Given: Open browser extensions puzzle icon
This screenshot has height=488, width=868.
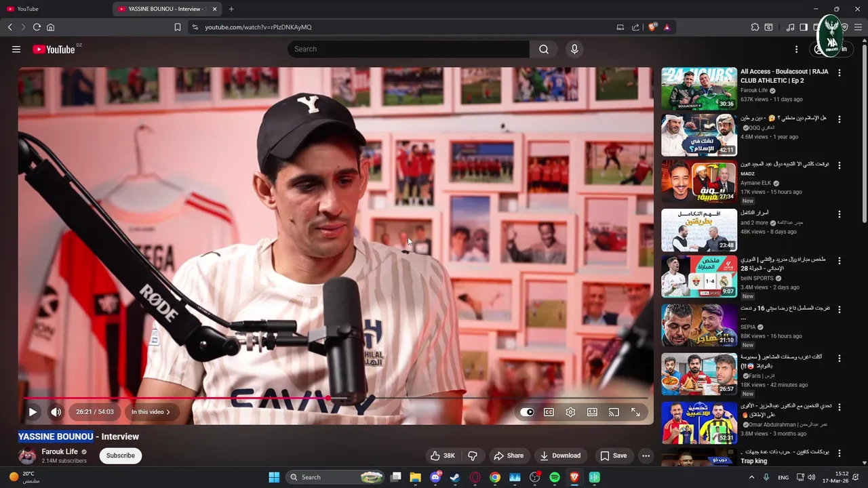Looking at the screenshot, I should click(x=755, y=27).
